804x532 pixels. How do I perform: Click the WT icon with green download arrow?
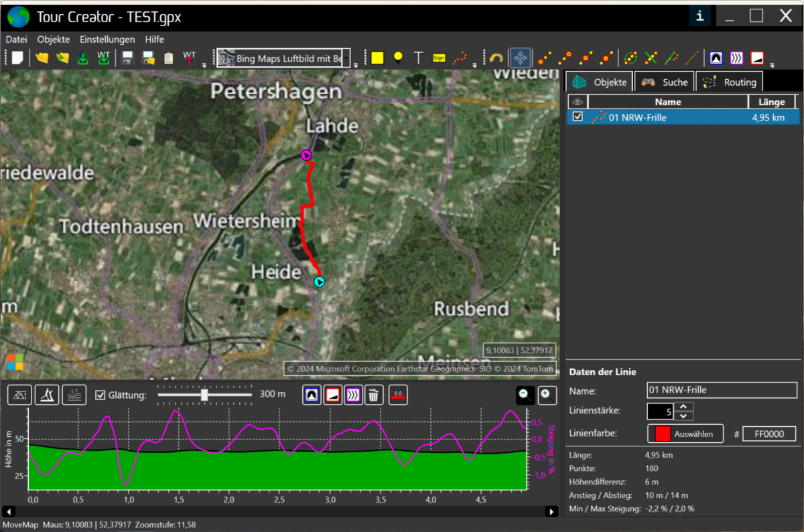(104, 58)
